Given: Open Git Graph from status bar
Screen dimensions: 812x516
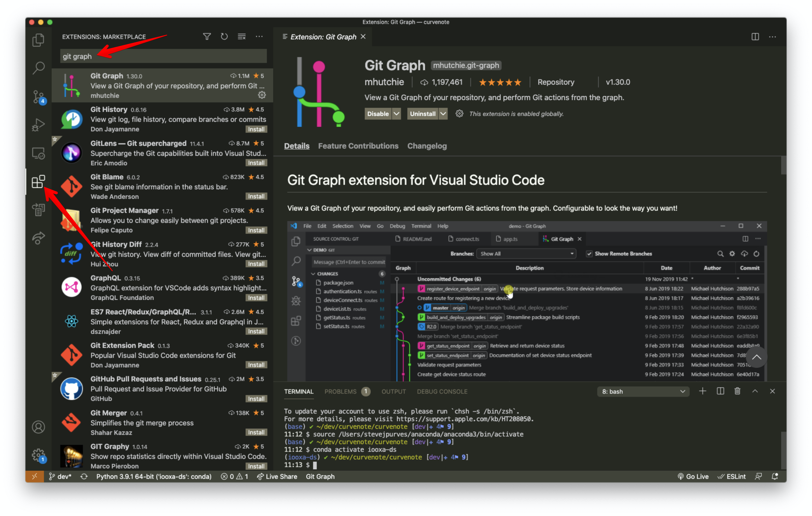Looking at the screenshot, I should pyautogui.click(x=320, y=476).
